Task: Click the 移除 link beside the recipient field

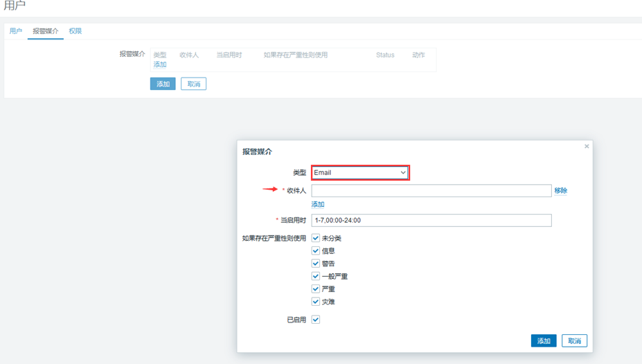Action: pos(560,190)
